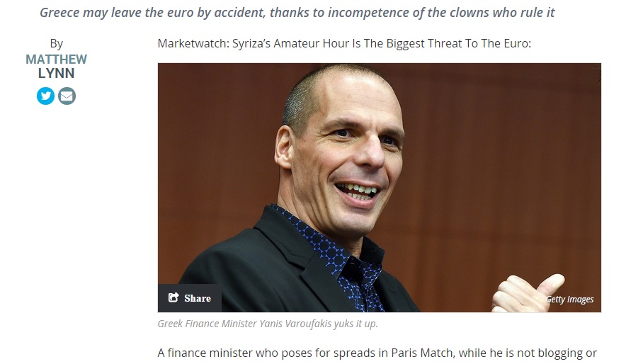Click the caption under the photo
The height and width of the screenshot is (364, 626).
[268, 324]
